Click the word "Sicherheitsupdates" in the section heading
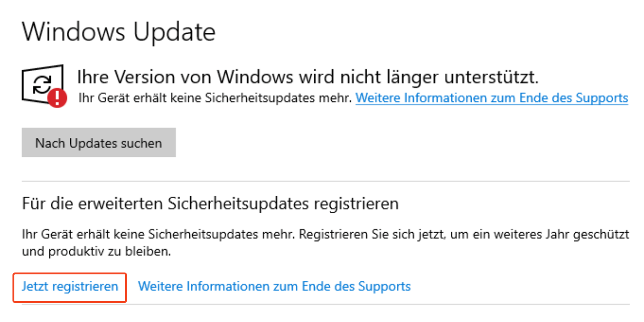Viewport: 644px width, 322px height. 237,204
